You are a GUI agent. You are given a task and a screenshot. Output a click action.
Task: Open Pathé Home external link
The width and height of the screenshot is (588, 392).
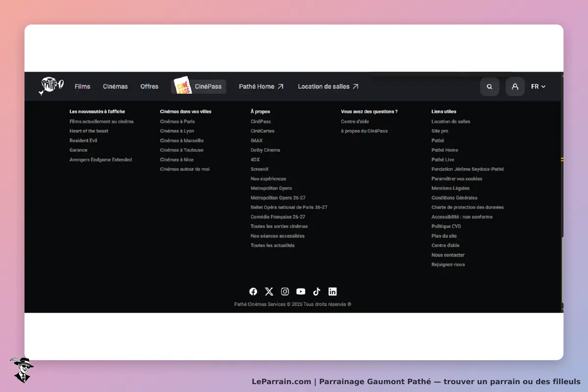261,87
